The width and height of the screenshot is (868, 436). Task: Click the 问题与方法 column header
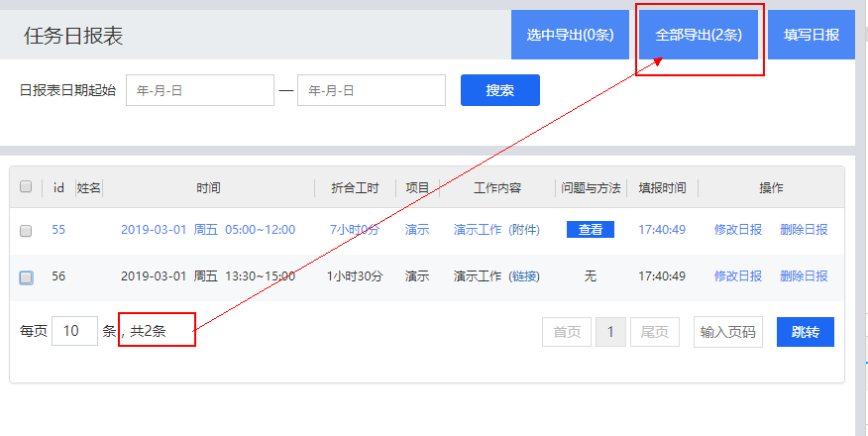[x=591, y=188]
